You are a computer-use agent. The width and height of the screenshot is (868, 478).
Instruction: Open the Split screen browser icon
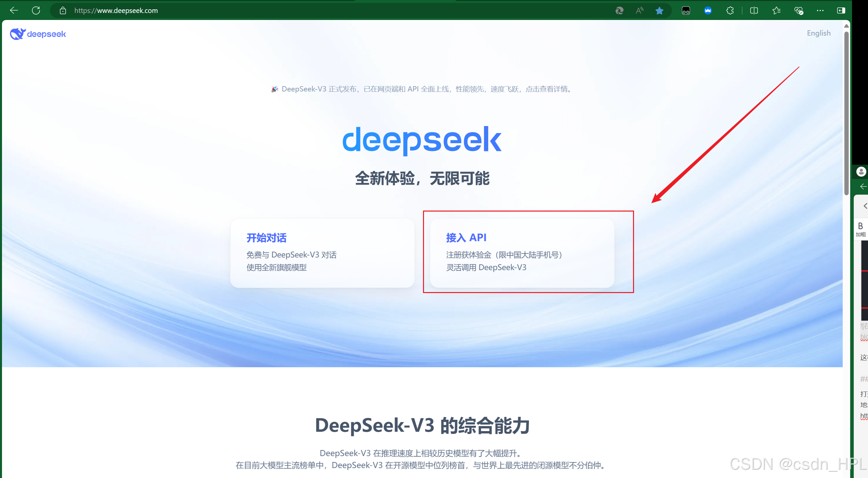point(754,10)
